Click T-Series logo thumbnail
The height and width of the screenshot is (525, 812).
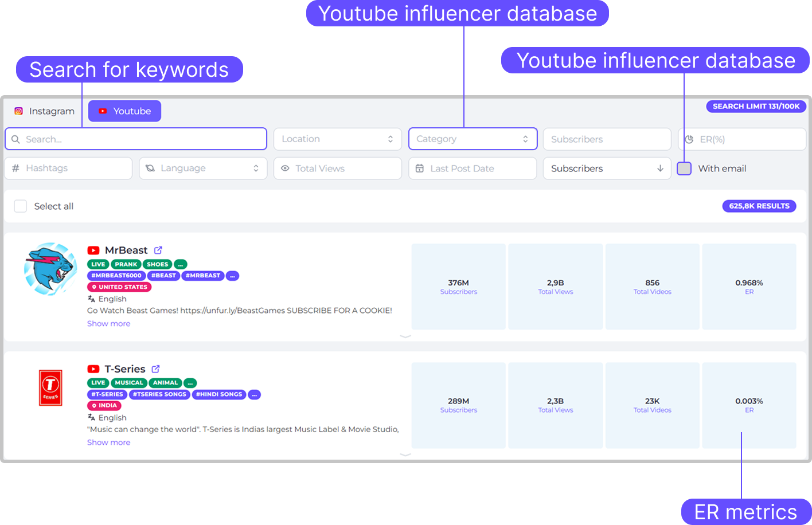coord(50,387)
